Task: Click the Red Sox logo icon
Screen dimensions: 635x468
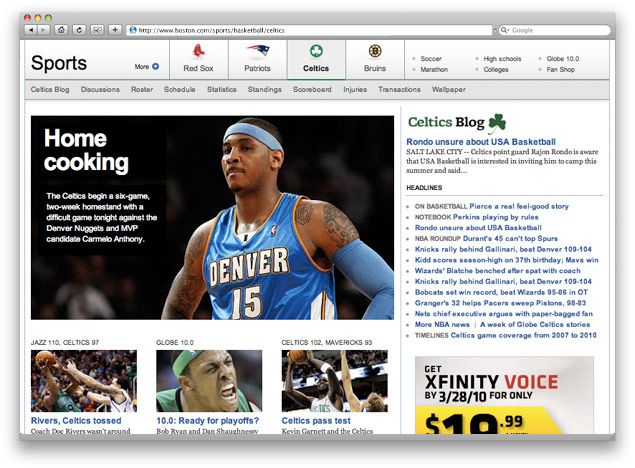Action: coord(198,51)
